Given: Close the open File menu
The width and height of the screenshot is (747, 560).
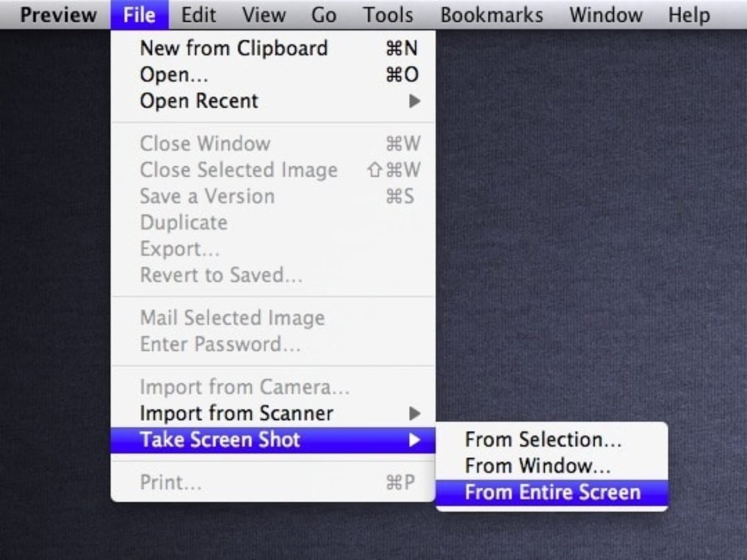Looking at the screenshot, I should (x=139, y=15).
